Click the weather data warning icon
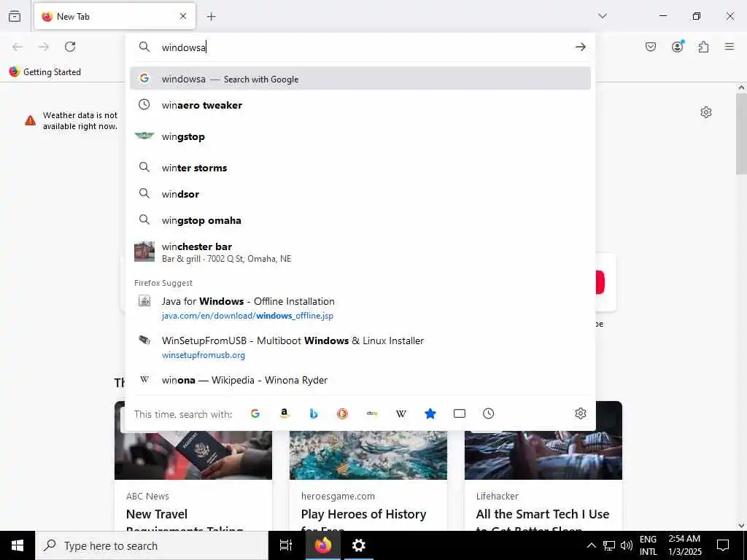Viewport: 747px width, 560px height. coord(30,120)
